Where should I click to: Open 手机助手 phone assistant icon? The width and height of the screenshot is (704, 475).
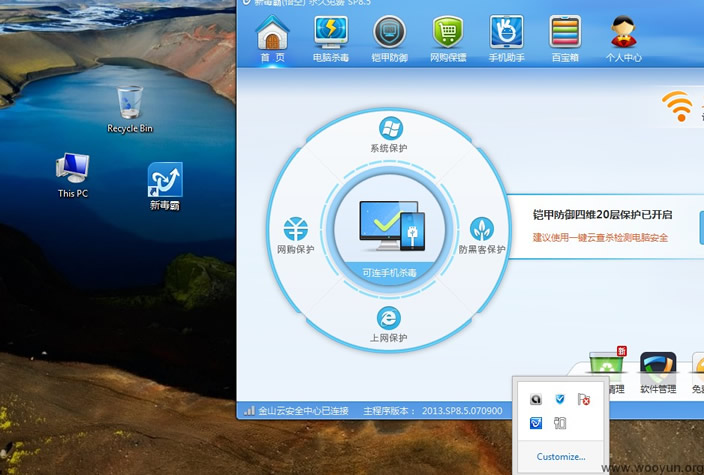(507, 38)
